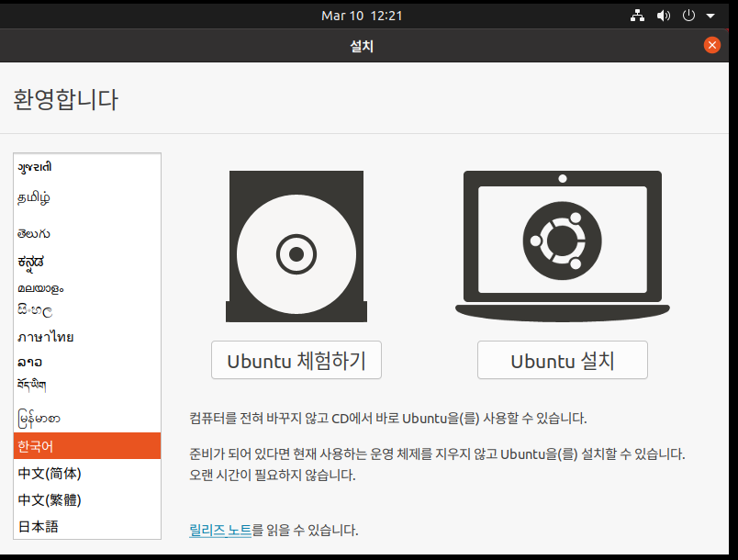Click the Ubuntu 체험하기 button
This screenshot has height=560, width=738.
point(296,361)
